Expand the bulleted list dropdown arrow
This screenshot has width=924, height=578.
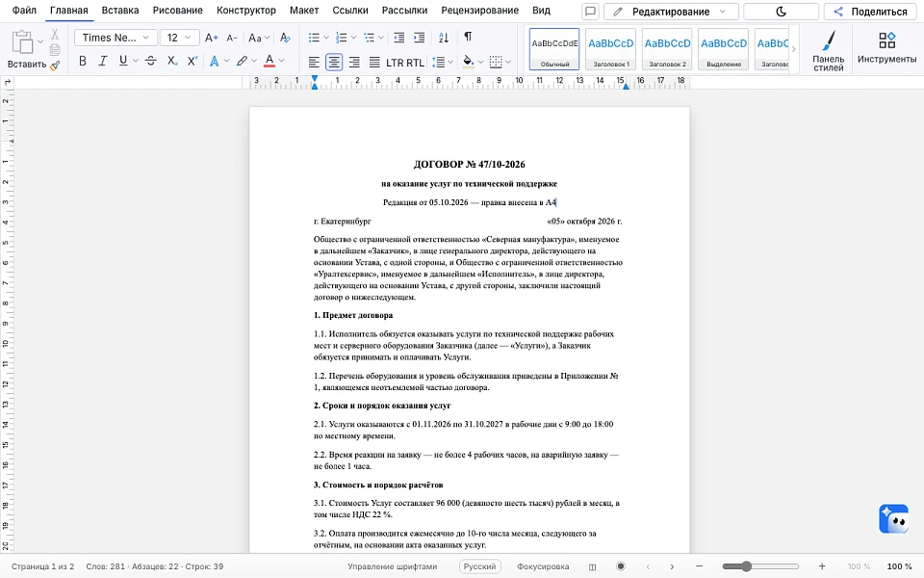(x=326, y=38)
